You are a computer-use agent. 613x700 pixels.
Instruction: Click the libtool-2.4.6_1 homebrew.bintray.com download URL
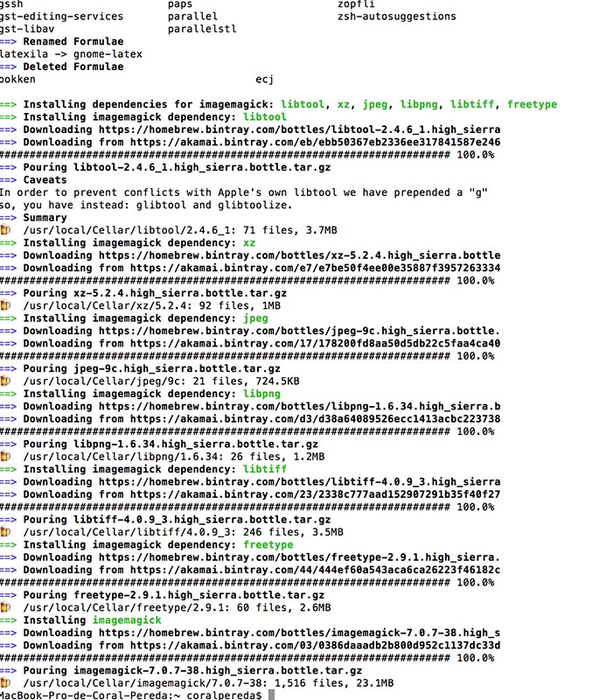point(299,129)
